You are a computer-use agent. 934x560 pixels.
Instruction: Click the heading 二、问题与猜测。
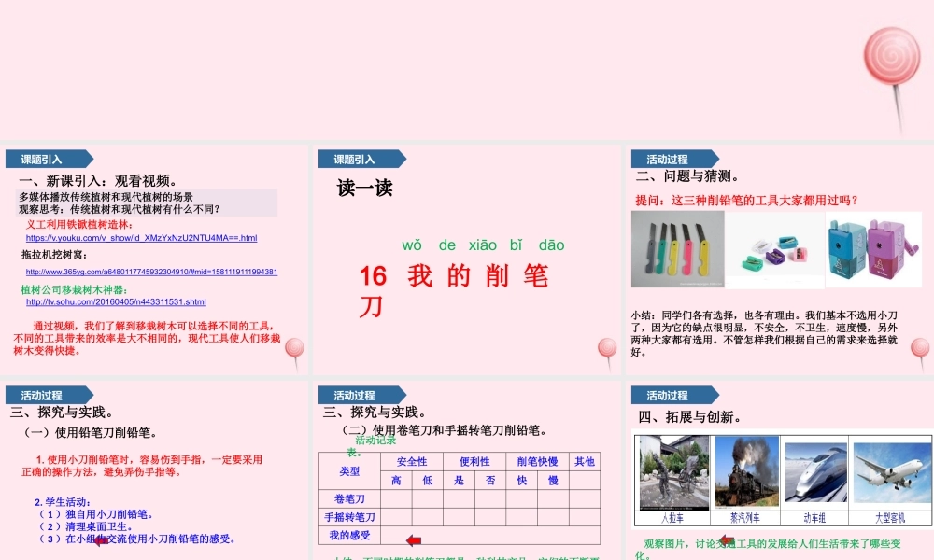pos(688,176)
